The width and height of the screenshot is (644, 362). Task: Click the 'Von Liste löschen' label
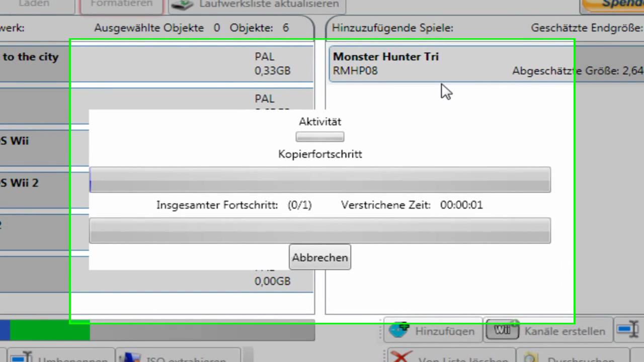(463, 358)
